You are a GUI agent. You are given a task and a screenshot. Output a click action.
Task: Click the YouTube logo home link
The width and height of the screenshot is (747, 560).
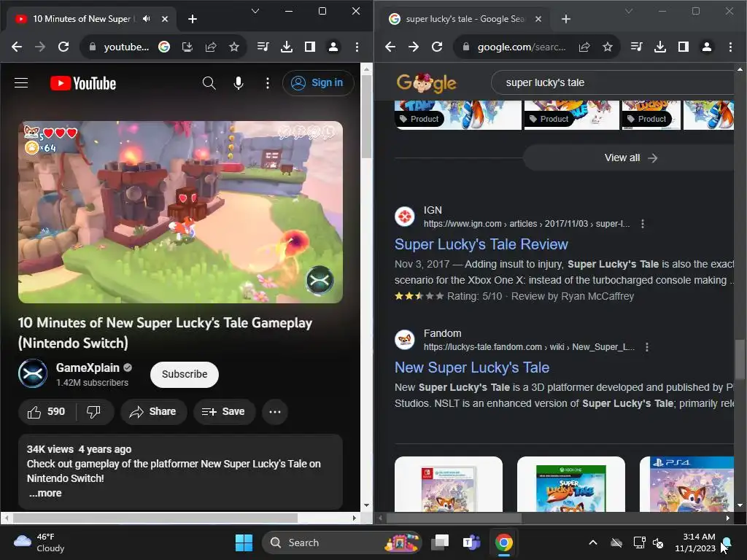pyautogui.click(x=83, y=83)
